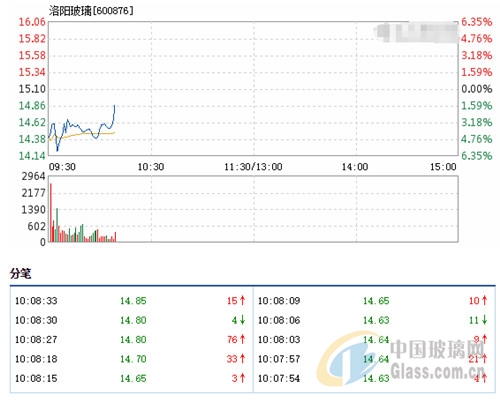The height and width of the screenshot is (402, 500).
Task: Select the 10:08:33 tick time
Action: [x=36, y=301]
